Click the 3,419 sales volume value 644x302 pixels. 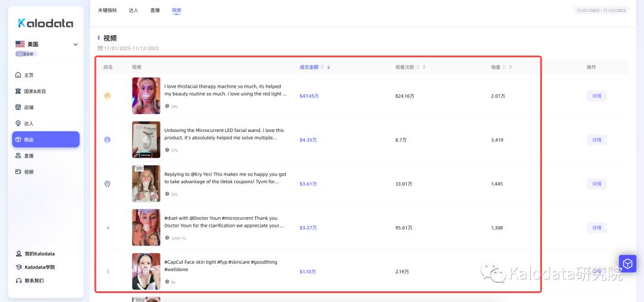point(497,140)
